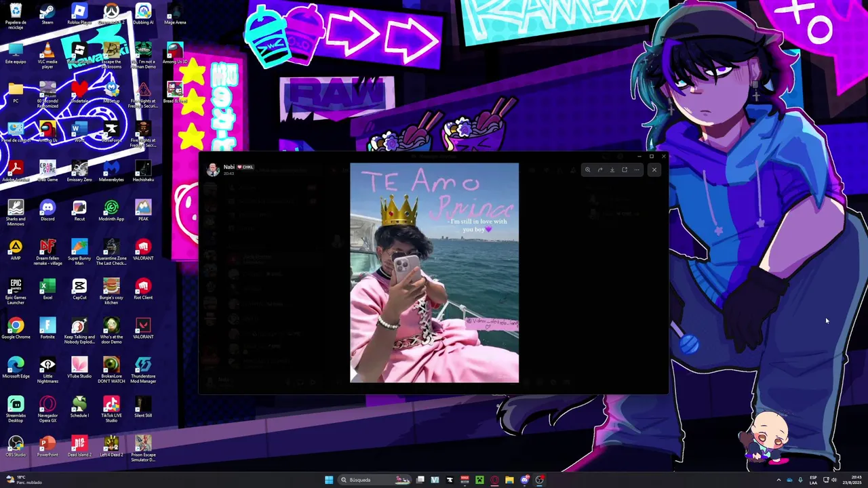
Task: Select the Este equipo desktop icon
Action: point(16,54)
